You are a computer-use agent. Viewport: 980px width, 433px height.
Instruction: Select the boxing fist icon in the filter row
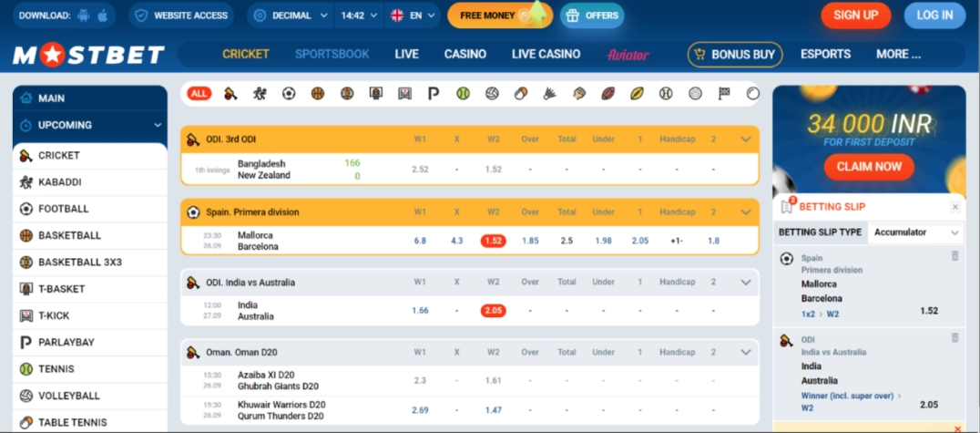pos(578,94)
